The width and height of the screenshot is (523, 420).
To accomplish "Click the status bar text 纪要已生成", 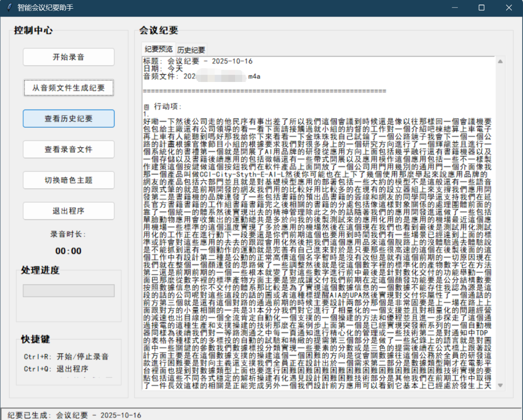I will tap(74, 415).
